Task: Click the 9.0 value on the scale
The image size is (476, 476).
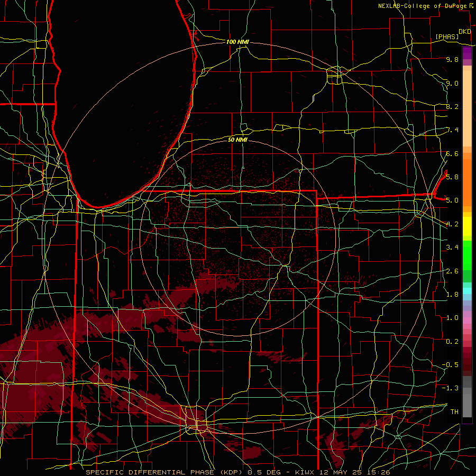Action: [452, 83]
